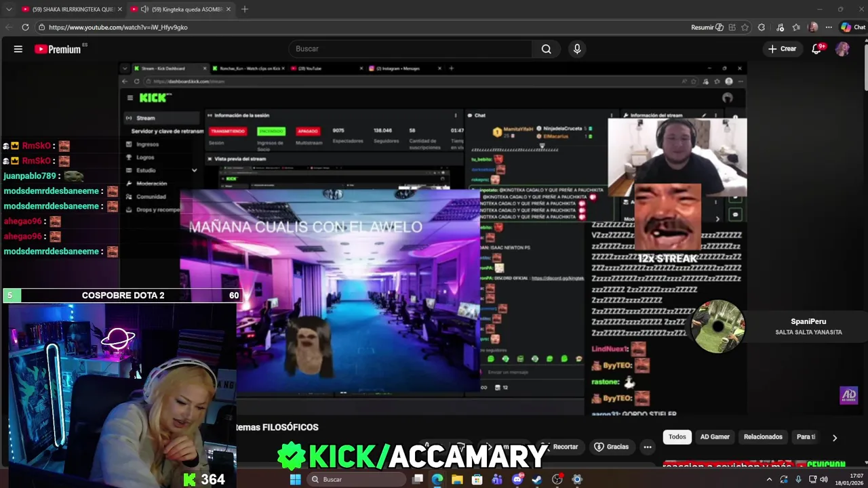
Task: Open YouTube notifications bell
Action: pos(817,49)
